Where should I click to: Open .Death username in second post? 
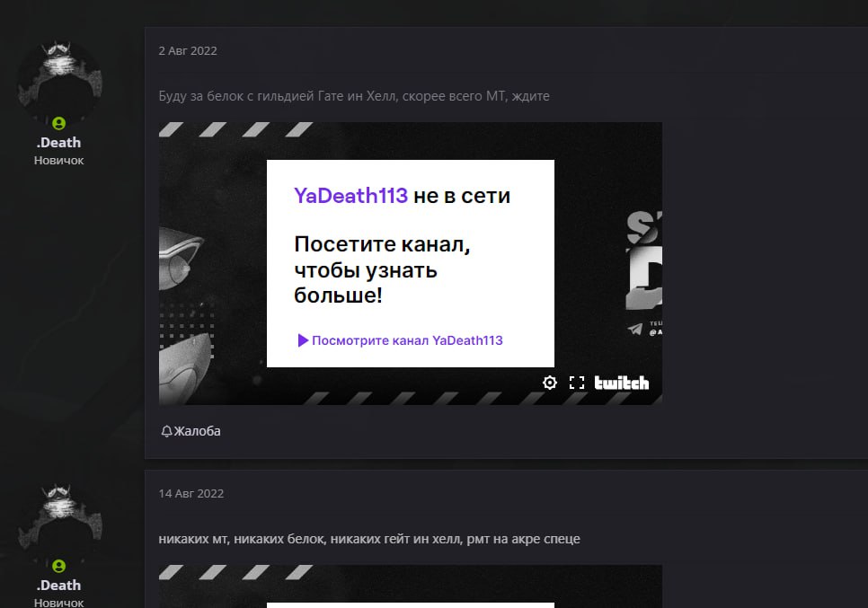click(x=58, y=585)
